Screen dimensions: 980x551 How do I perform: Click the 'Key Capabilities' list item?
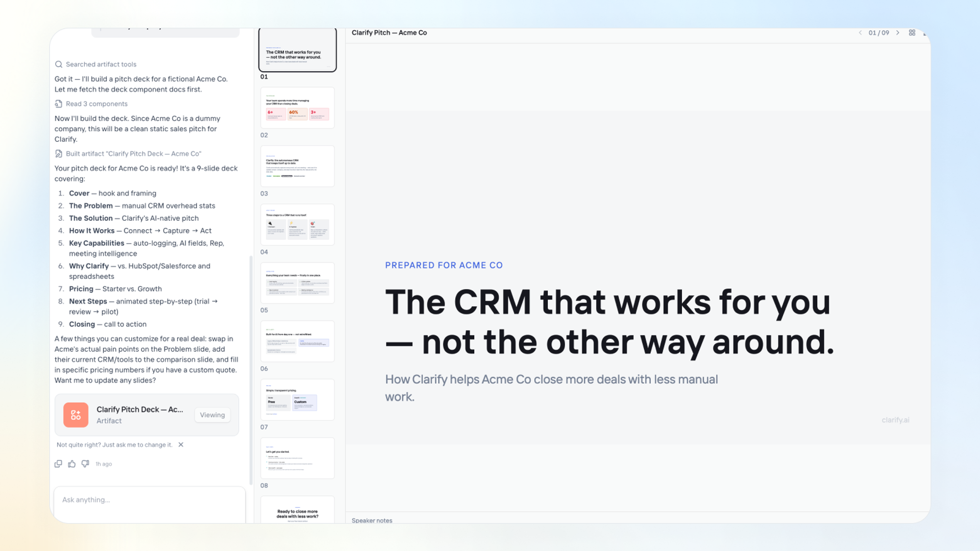click(147, 248)
